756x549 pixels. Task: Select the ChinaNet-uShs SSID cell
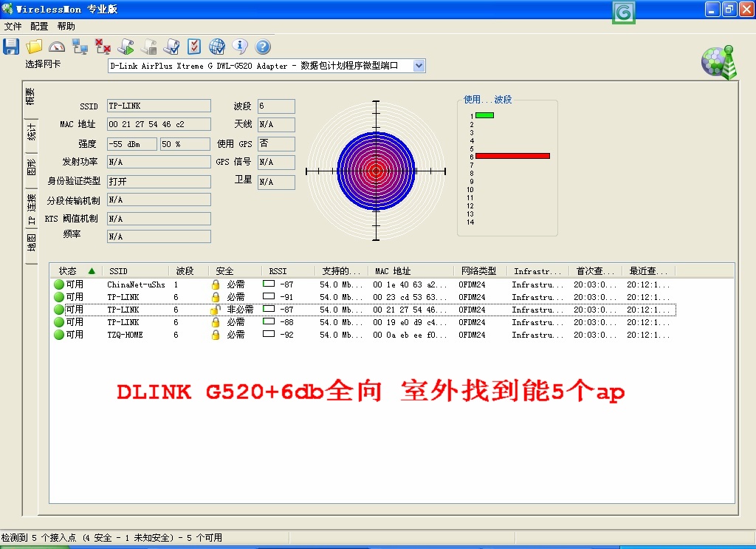point(136,284)
